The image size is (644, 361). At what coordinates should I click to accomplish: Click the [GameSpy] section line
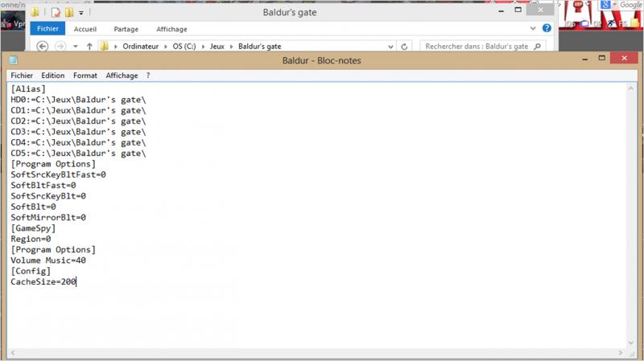pyautogui.click(x=33, y=228)
